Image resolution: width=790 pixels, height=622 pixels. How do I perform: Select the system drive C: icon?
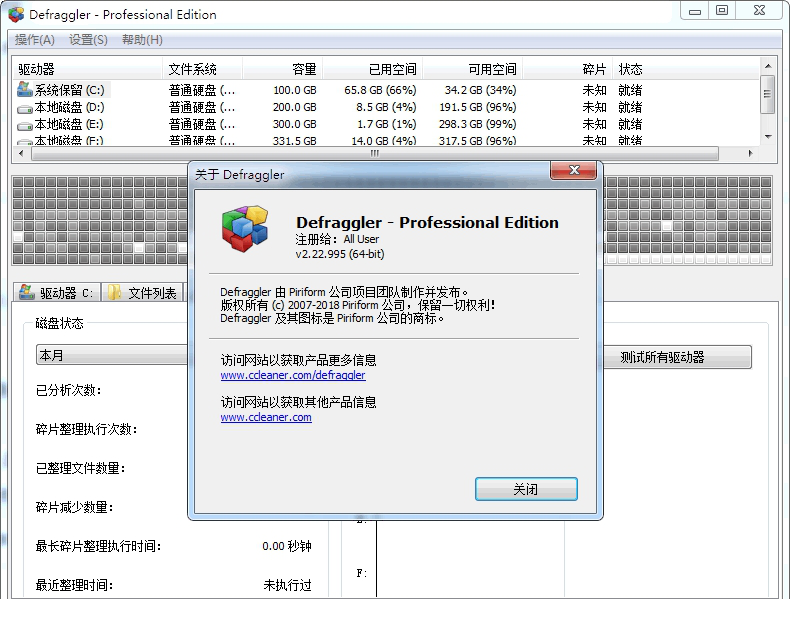(x=24, y=90)
